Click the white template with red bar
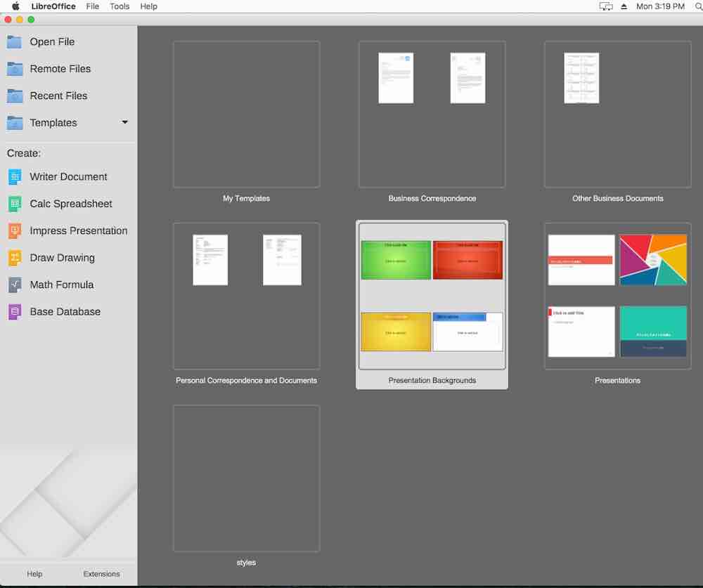Viewport: 703px width, 588px height. (x=581, y=260)
